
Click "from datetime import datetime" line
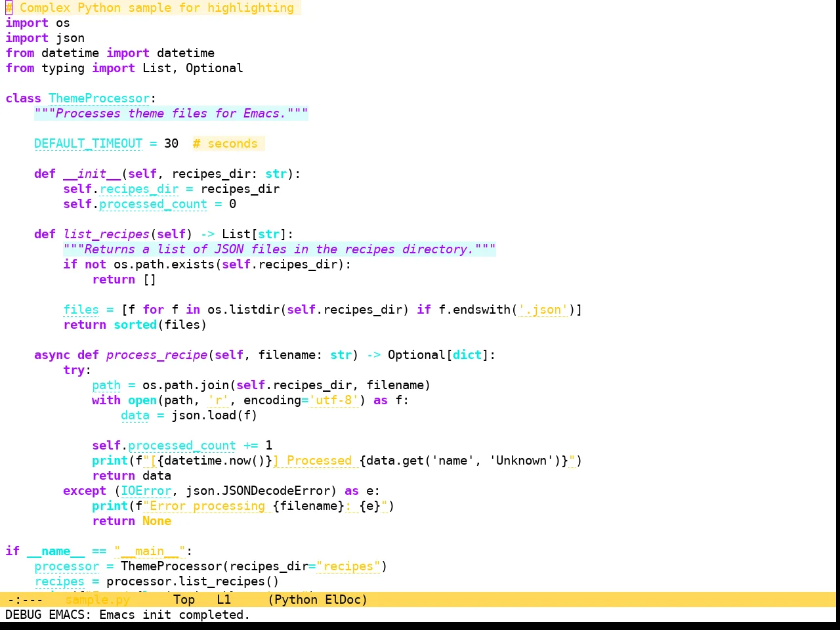(110, 53)
